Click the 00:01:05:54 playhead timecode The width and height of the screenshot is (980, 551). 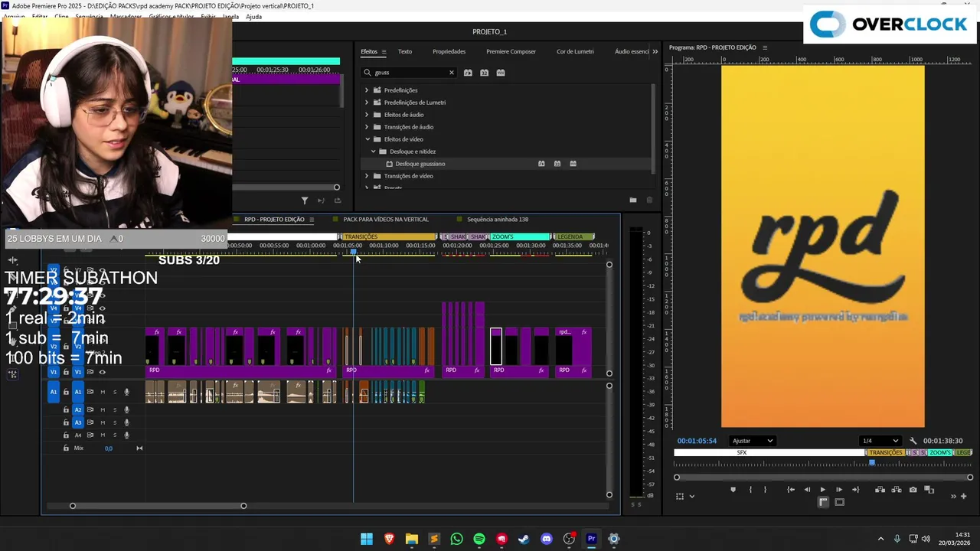[697, 441]
